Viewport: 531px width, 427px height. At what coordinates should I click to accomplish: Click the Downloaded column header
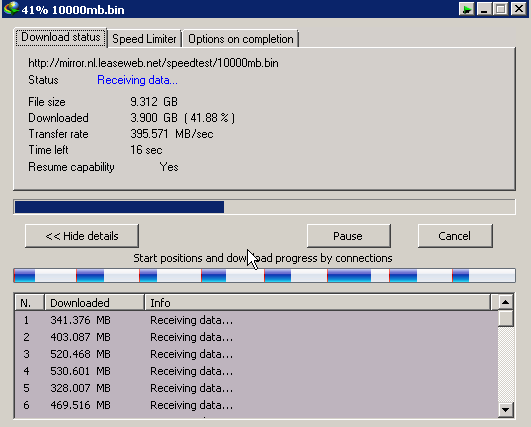[94, 302]
